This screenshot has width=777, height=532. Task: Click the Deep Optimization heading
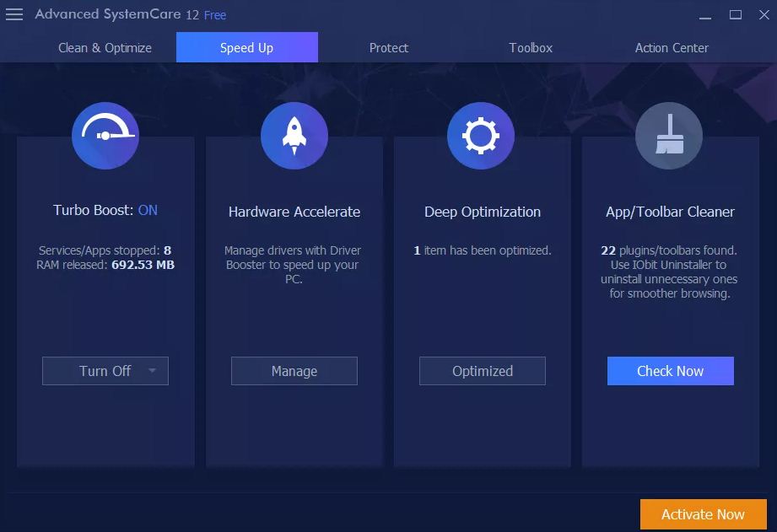[483, 212]
